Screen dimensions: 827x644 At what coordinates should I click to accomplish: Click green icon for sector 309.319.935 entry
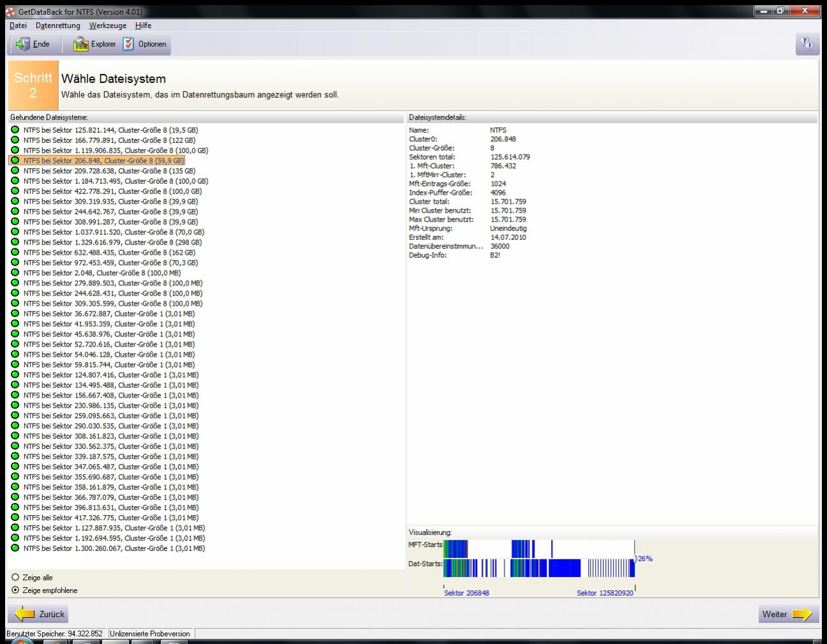(15, 201)
